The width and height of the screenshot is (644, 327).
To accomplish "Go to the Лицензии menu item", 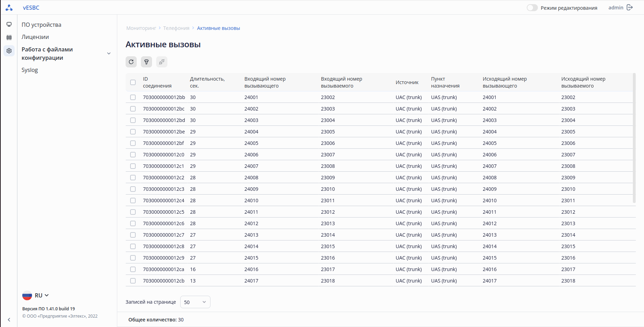I will click(35, 37).
